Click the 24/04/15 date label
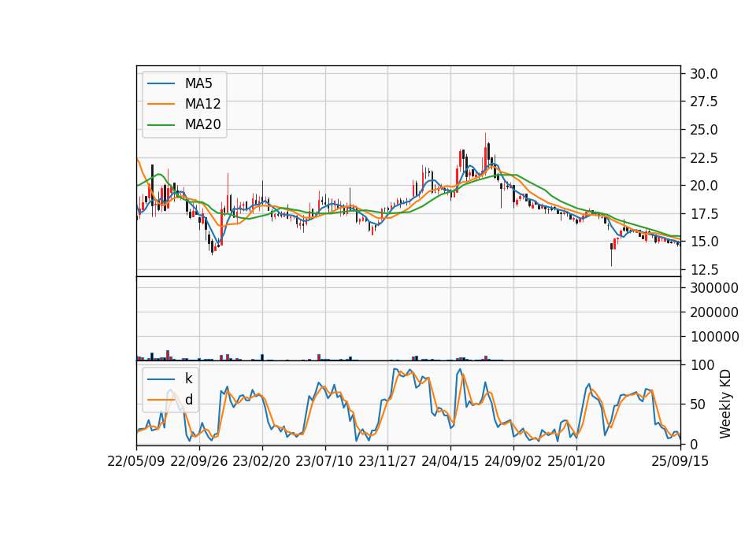 click(x=450, y=461)
